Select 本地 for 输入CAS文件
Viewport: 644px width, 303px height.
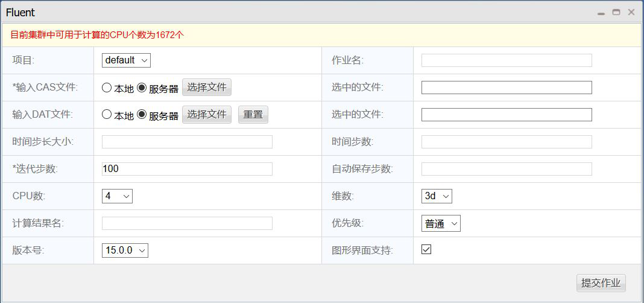[107, 88]
